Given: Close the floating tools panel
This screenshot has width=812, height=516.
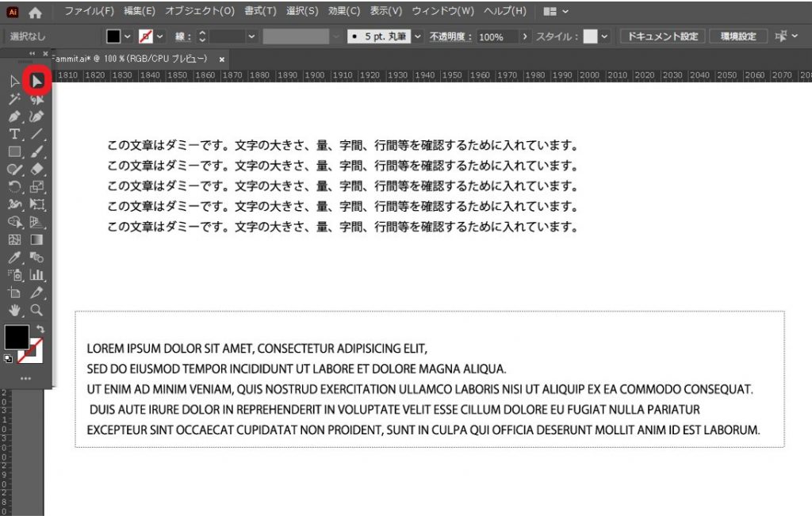Looking at the screenshot, I should click(x=45, y=53).
